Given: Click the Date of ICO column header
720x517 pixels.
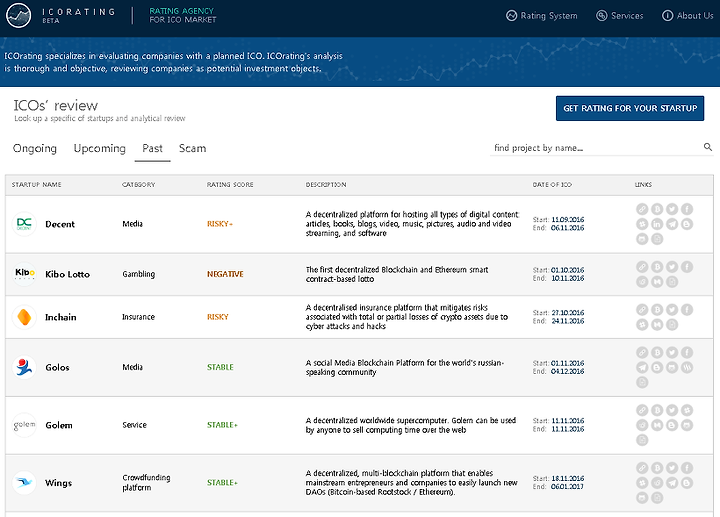Looking at the screenshot, I should point(552,185).
